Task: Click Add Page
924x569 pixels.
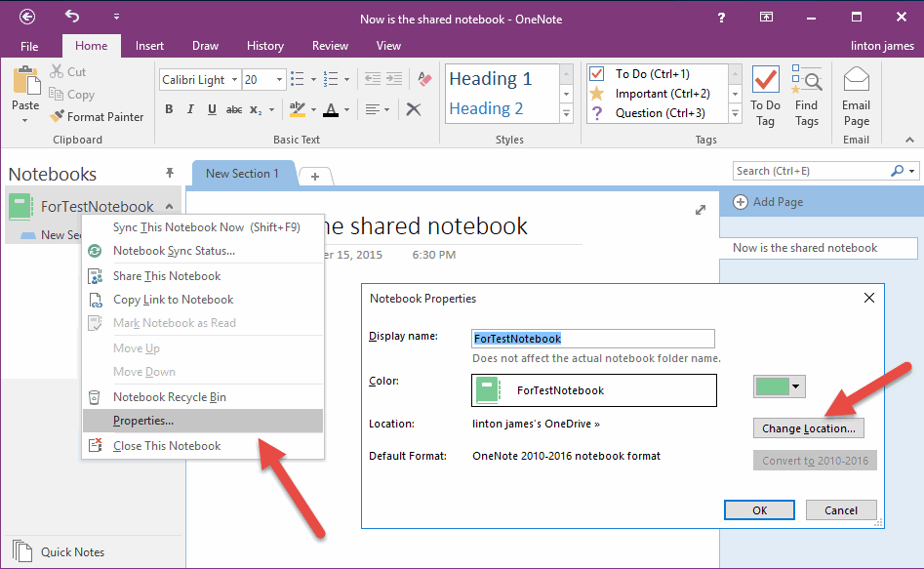Action: tap(768, 202)
